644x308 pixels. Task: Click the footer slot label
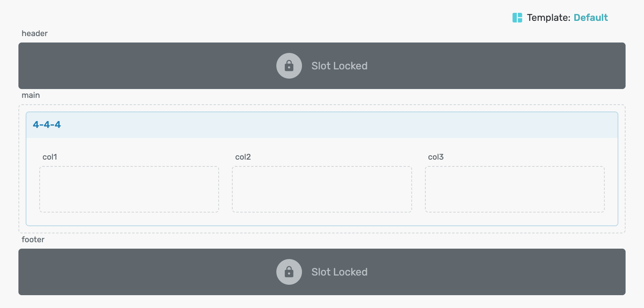[33, 239]
